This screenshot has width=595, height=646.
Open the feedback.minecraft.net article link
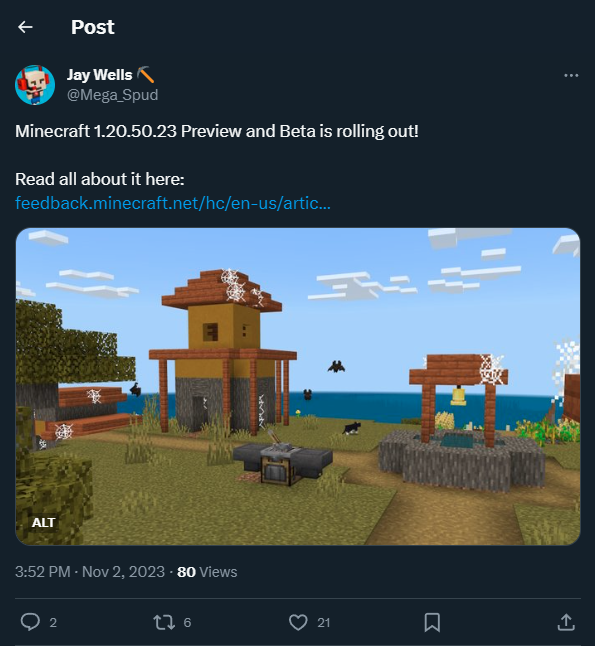(x=173, y=203)
